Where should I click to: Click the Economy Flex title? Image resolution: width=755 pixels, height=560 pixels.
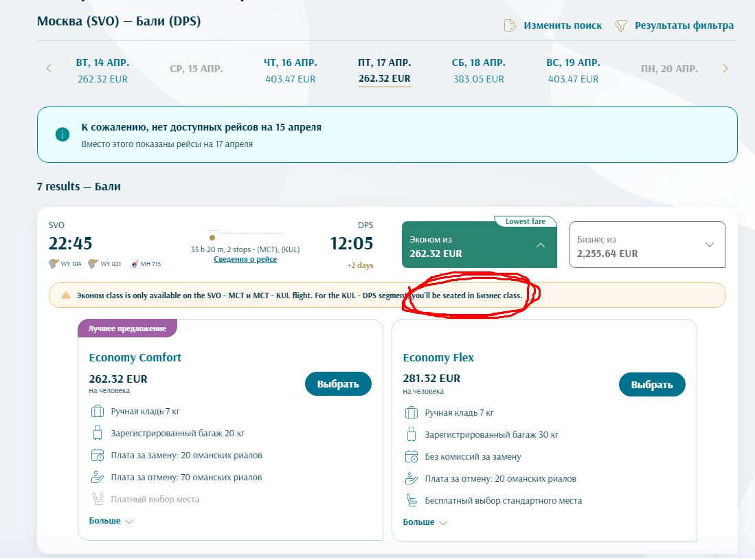(x=438, y=357)
